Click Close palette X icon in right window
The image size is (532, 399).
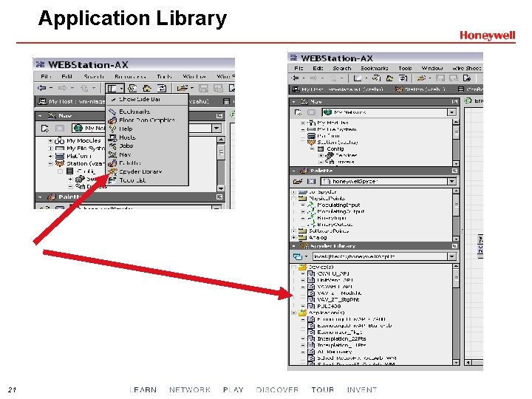311,182
